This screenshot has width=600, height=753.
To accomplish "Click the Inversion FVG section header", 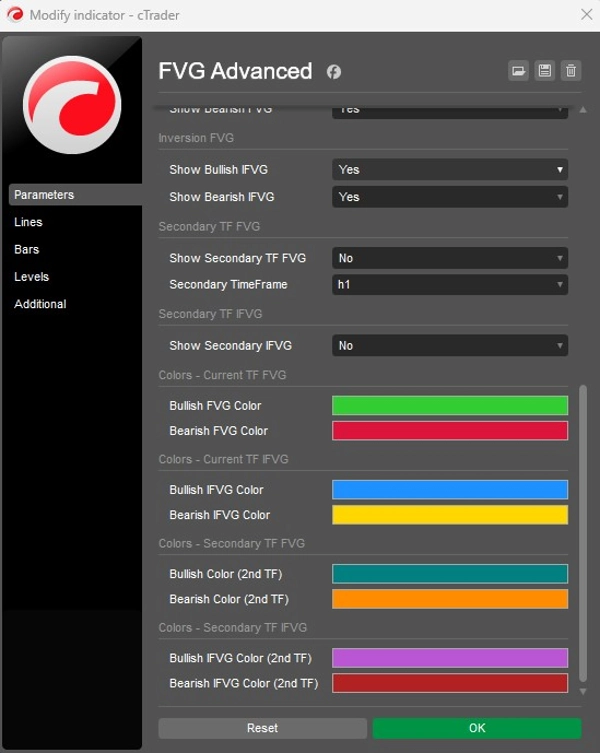I will coord(196,138).
